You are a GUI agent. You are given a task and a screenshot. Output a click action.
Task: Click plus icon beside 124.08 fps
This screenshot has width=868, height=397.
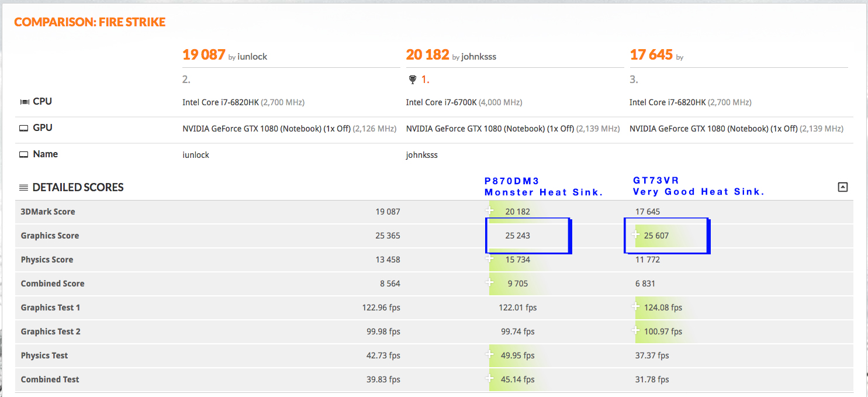tap(635, 307)
